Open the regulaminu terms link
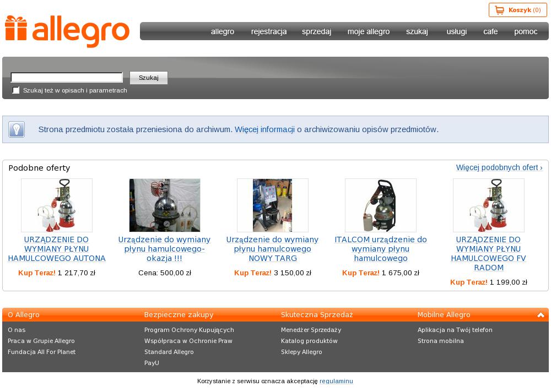Image resolution: width=551 pixels, height=392 pixels. tap(336, 381)
